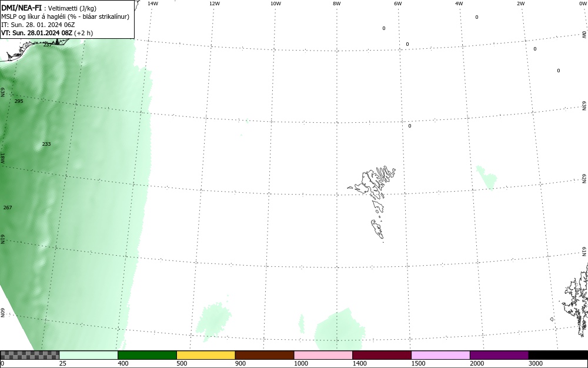The image size is (588, 368).
Task: Click the 267 value on the map
Action: pyautogui.click(x=8, y=208)
